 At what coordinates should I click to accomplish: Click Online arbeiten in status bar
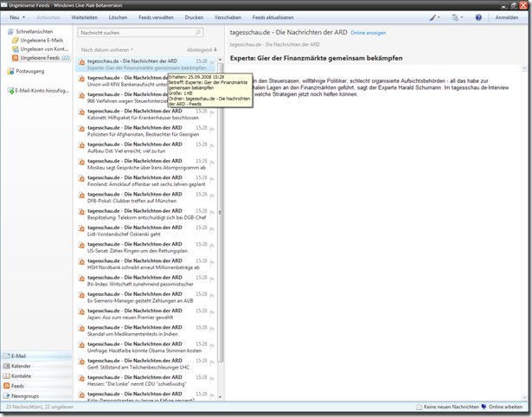click(503, 407)
